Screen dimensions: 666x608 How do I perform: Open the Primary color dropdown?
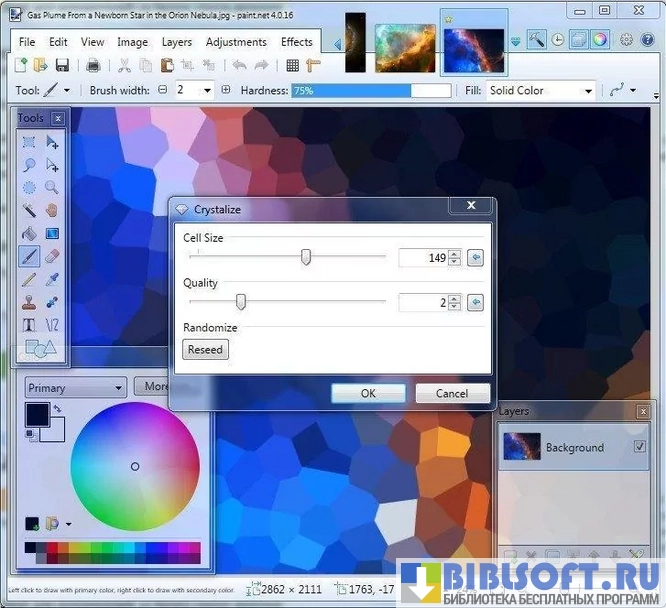[x=75, y=388]
